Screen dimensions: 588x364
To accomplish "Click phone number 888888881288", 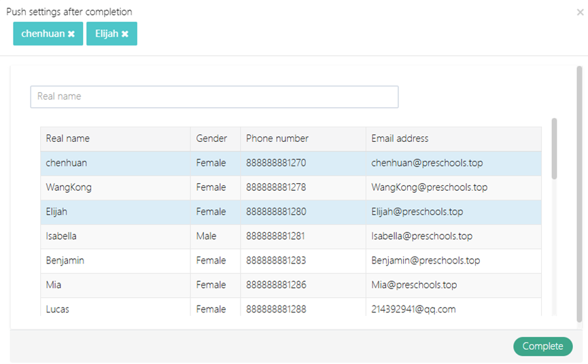I will click(276, 309).
